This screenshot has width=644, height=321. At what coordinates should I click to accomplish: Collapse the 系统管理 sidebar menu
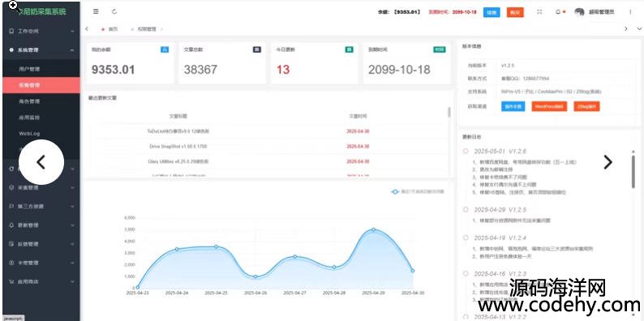coord(41,49)
